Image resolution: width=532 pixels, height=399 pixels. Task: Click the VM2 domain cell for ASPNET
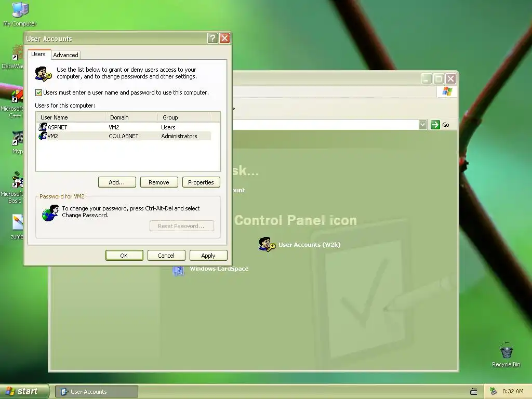pos(114,127)
